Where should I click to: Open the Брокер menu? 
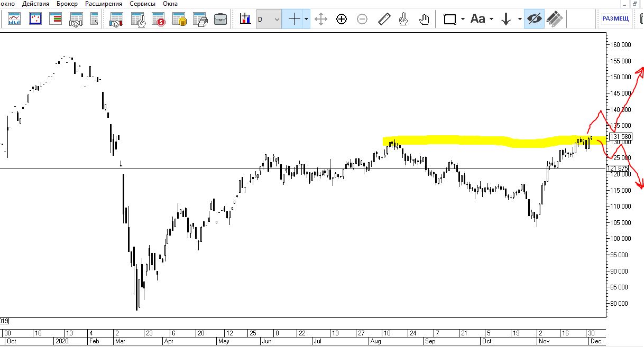click(67, 4)
